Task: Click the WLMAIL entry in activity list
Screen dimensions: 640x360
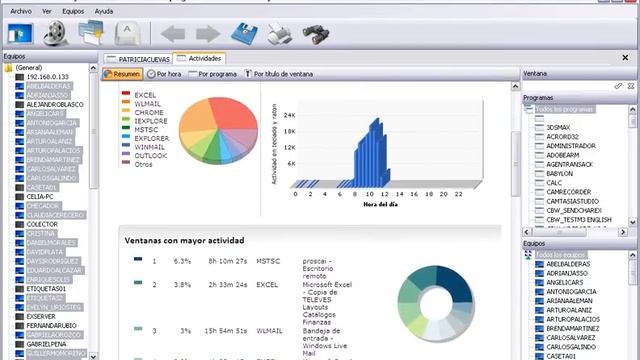Action: [x=269, y=331]
